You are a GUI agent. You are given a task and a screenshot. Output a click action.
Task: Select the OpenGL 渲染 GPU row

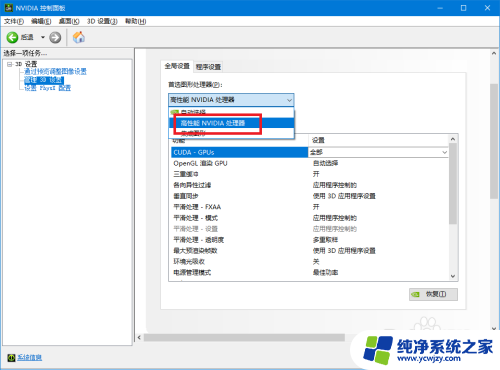(309, 163)
